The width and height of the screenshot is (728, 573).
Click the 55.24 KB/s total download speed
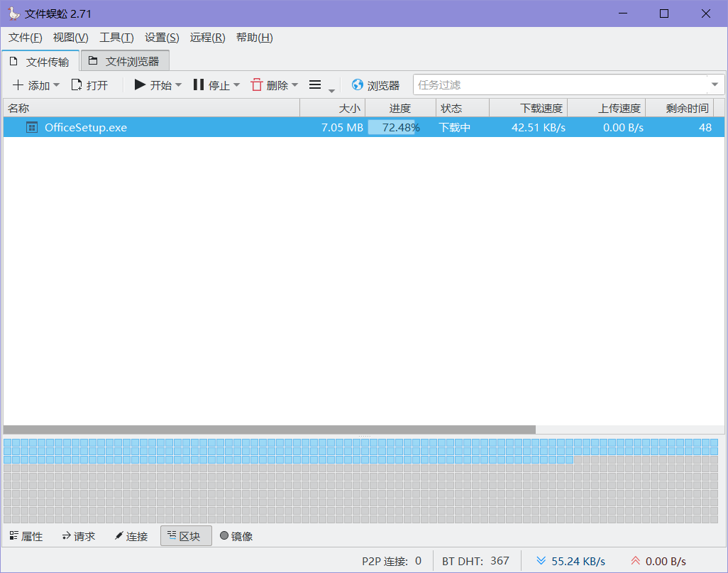click(x=578, y=561)
